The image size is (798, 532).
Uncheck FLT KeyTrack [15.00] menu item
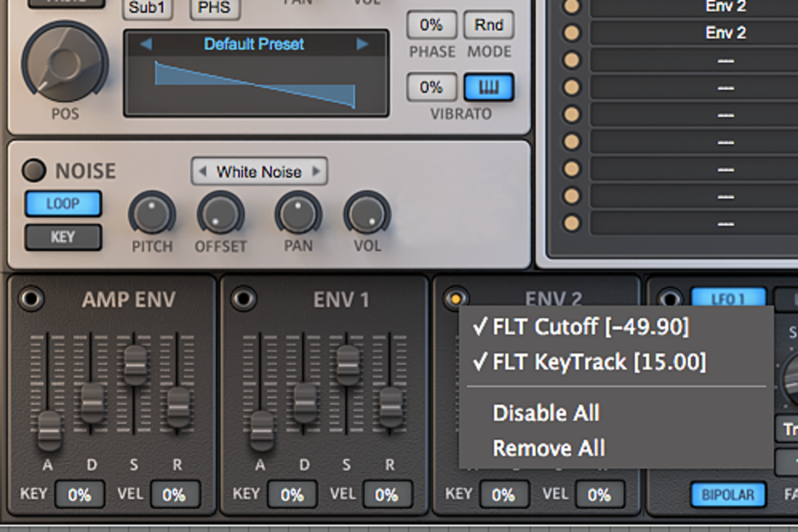(616, 362)
